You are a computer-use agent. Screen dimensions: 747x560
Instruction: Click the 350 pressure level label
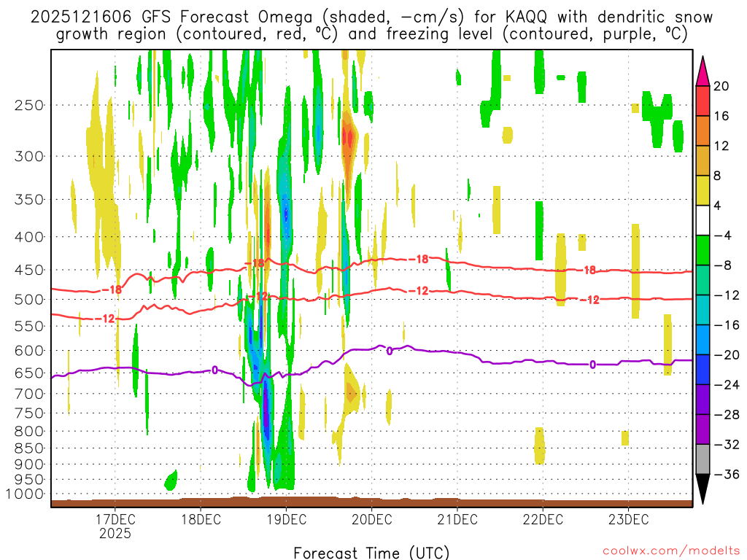29,200
